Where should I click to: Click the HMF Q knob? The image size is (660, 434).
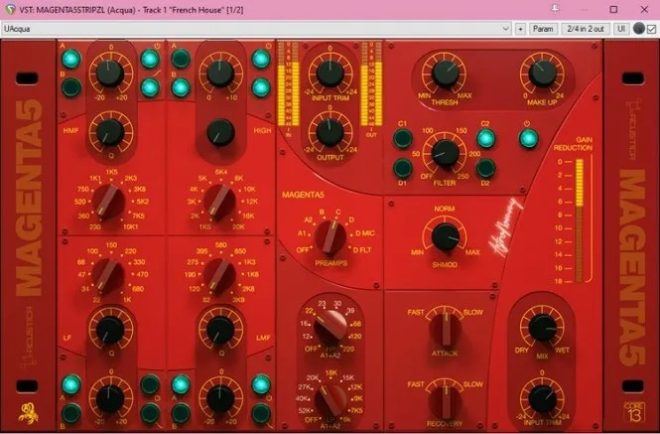[x=110, y=132]
